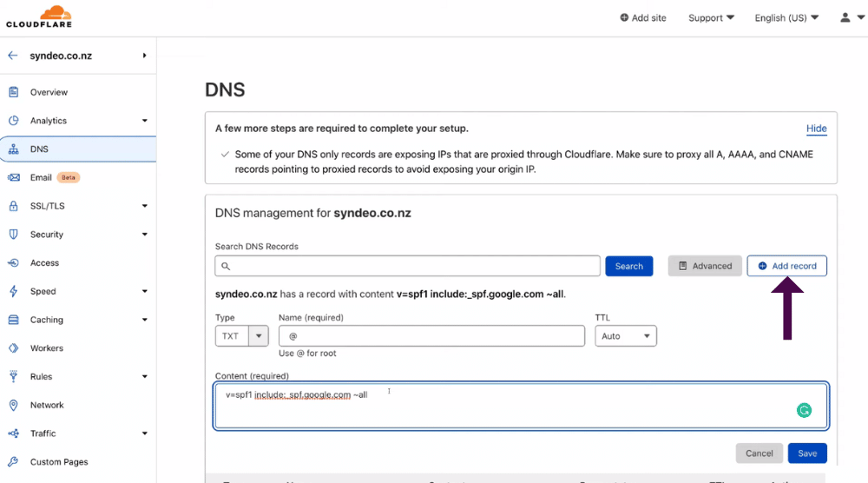
Task: Go to the Network section
Action: [47, 405]
